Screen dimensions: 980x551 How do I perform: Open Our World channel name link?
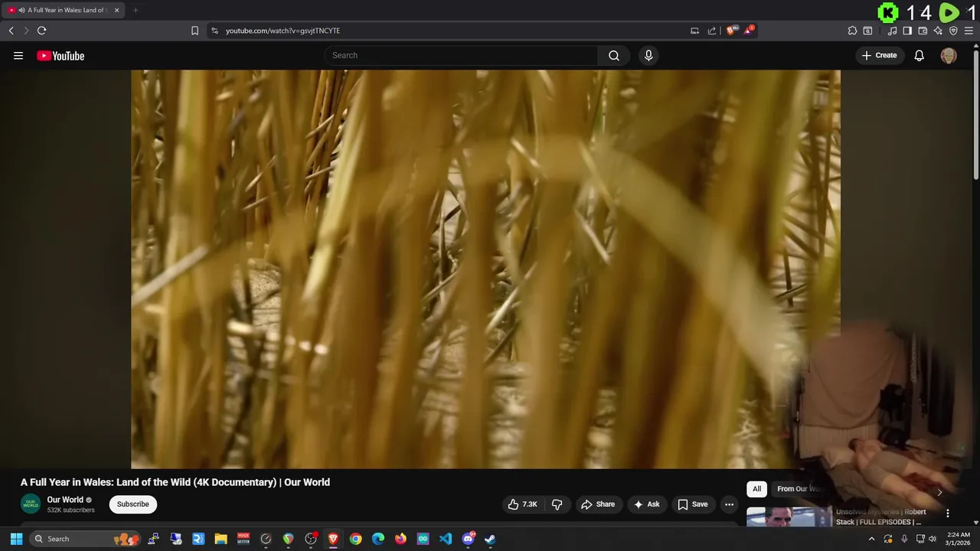tap(65, 500)
